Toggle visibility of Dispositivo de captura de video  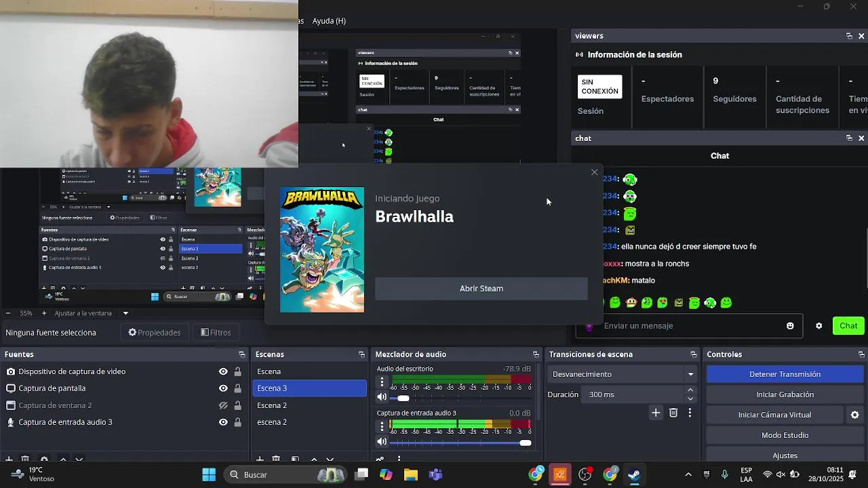(x=223, y=371)
